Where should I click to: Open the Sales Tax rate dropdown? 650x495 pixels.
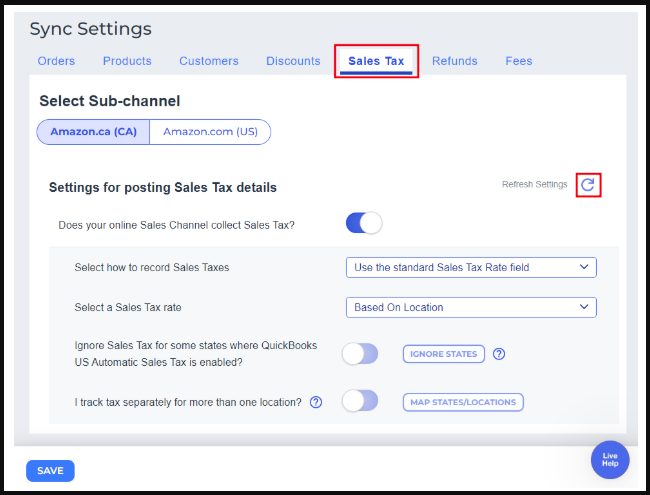tap(470, 307)
